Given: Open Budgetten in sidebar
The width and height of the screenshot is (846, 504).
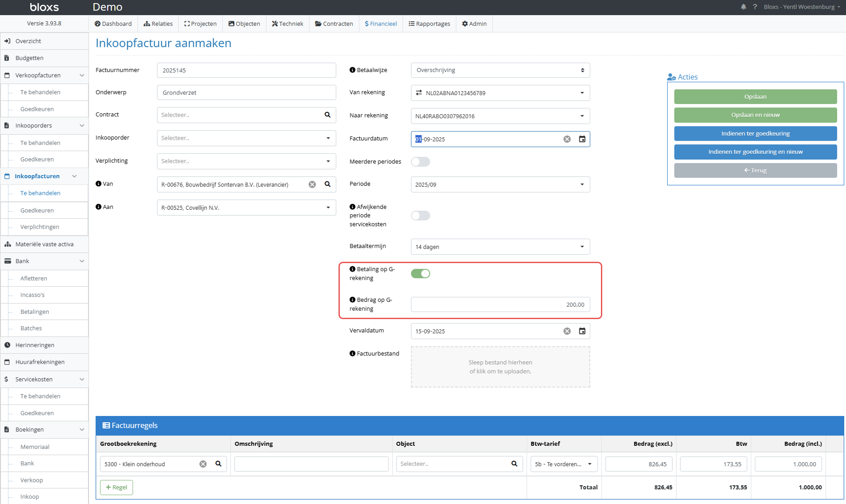Looking at the screenshot, I should coord(44,58).
